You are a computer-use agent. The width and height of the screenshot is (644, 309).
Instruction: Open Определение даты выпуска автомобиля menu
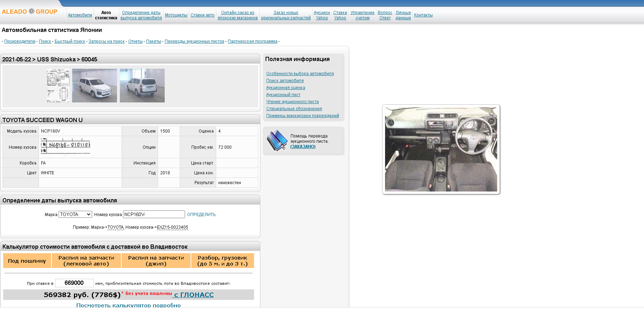141,15
